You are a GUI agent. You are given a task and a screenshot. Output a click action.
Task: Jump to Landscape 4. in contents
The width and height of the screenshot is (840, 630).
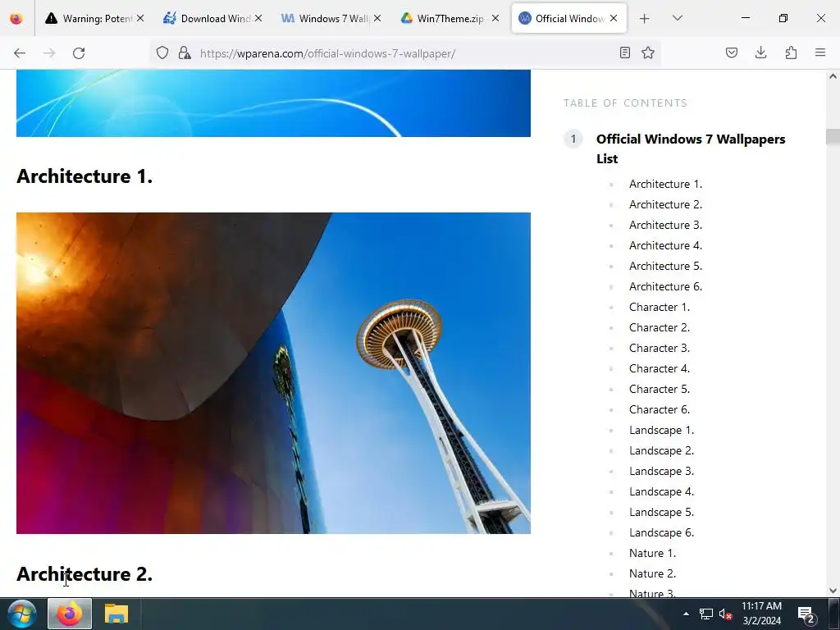pos(662,492)
